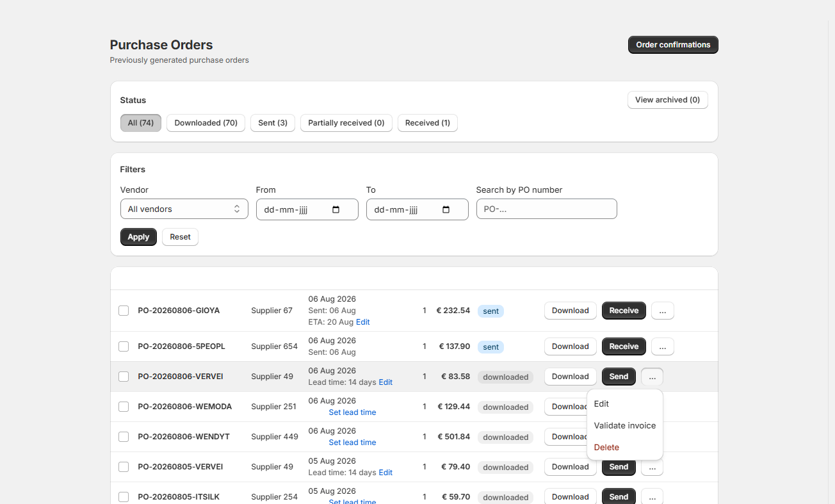Click the Purchase Orders heading
The width and height of the screenshot is (835, 504).
coord(161,45)
